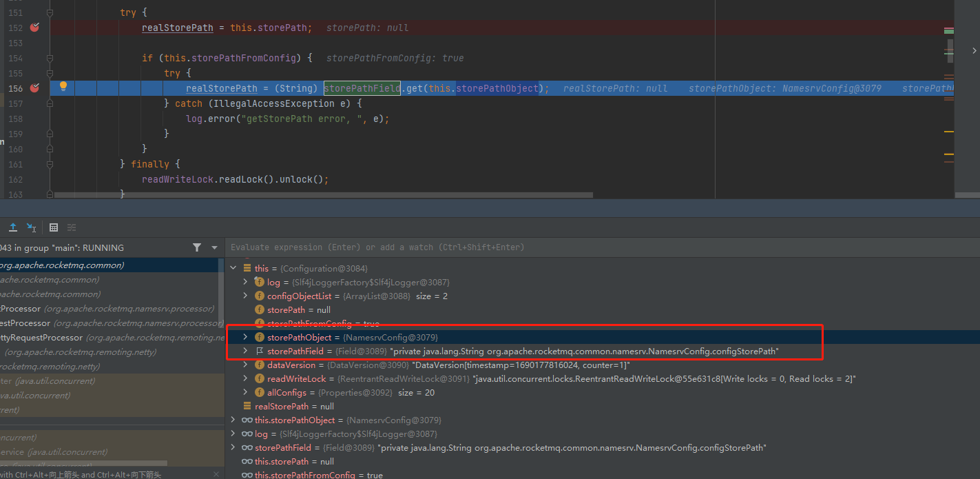Click inline hint 'storePathObject: NamesrvConfig@3079'

click(784, 88)
